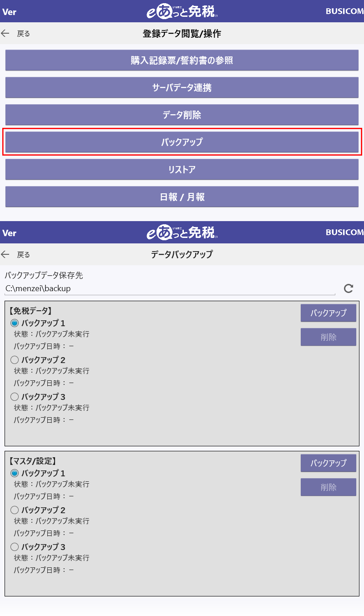The width and height of the screenshot is (364, 616).
Task: Open the データ削除 menu item
Action: click(182, 115)
